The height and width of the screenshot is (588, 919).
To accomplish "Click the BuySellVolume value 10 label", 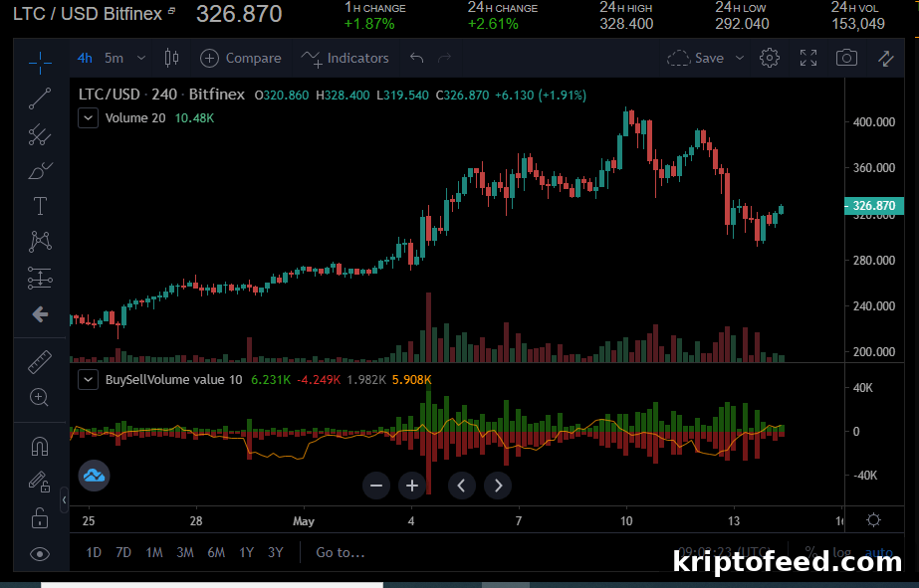I will pyautogui.click(x=174, y=379).
